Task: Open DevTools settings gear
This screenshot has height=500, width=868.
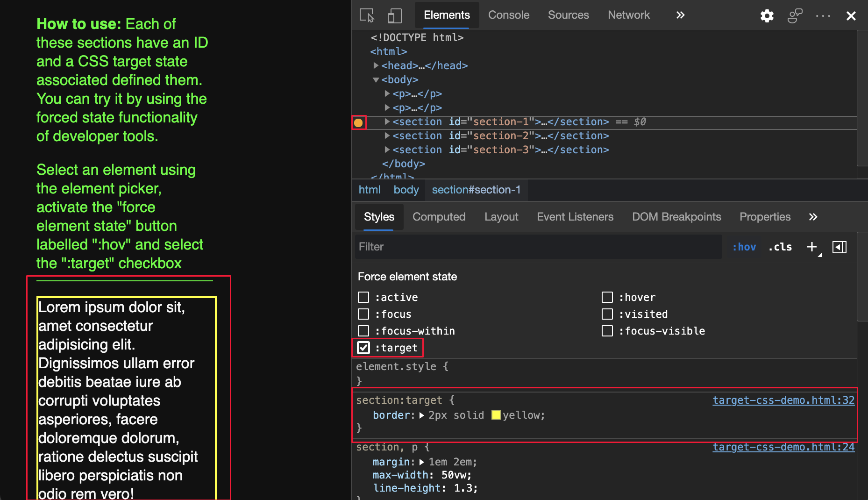Action: [x=767, y=15]
